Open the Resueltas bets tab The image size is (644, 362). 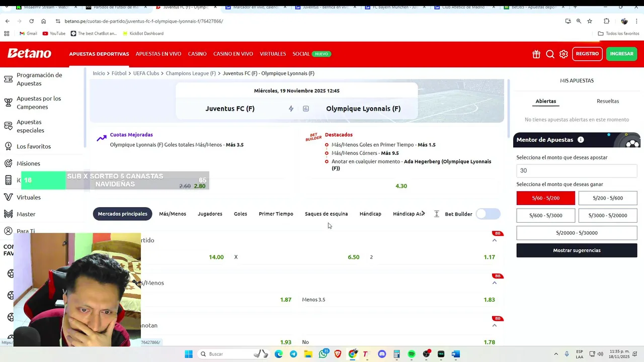(x=608, y=101)
